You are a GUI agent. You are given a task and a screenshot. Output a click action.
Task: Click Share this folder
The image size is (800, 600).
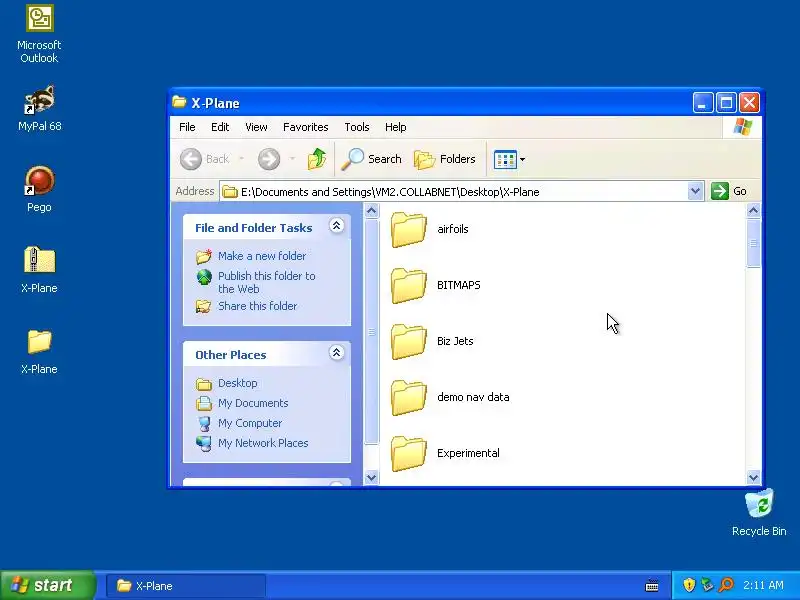tap(258, 306)
